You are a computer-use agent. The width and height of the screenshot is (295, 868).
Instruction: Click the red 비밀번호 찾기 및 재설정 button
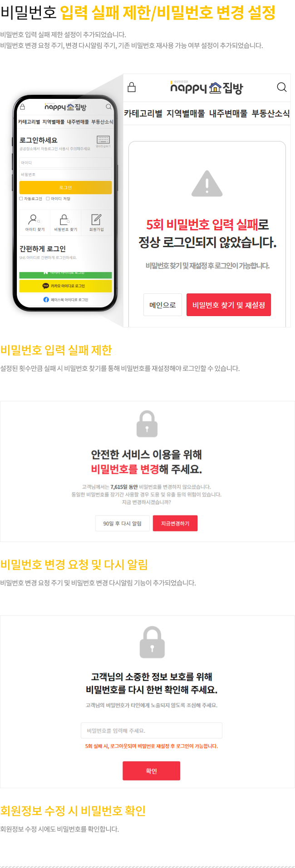(229, 305)
